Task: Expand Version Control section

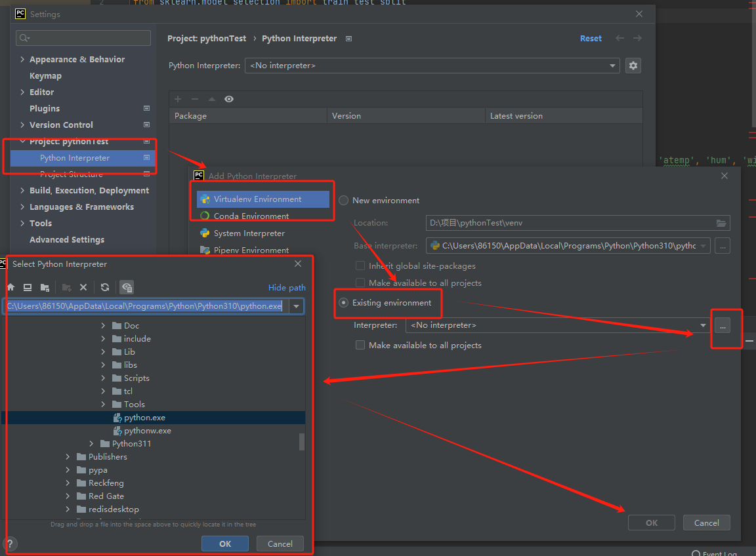Action: [x=22, y=125]
